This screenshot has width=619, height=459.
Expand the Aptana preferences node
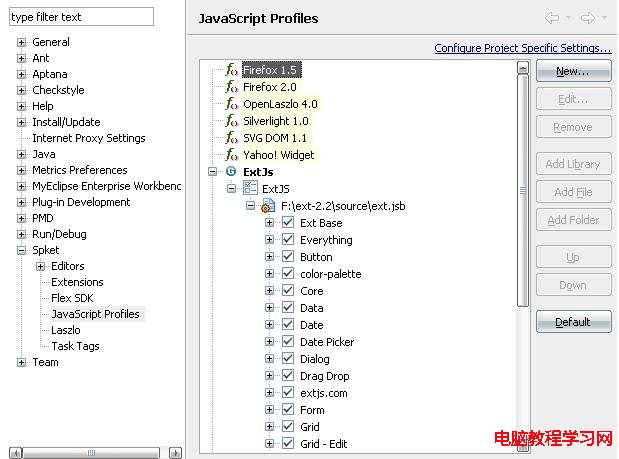pyautogui.click(x=21, y=75)
